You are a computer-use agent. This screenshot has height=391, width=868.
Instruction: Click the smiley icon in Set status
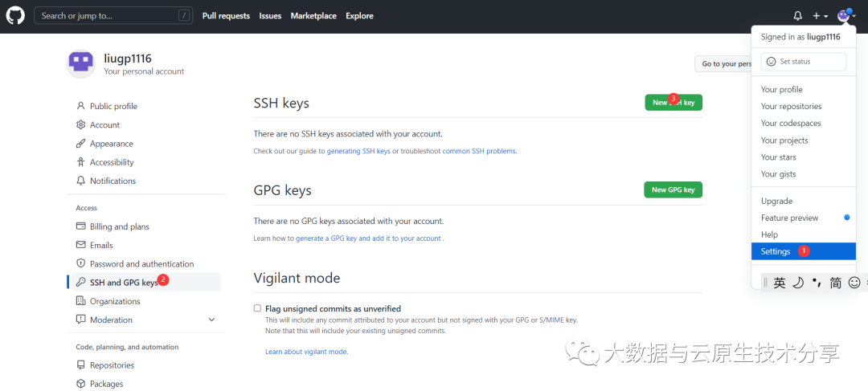[771, 62]
